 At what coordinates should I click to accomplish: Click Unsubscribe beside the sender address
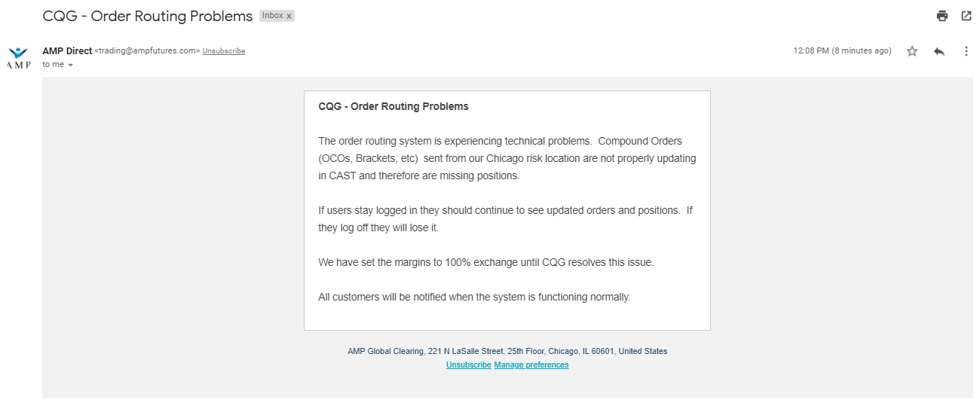224,51
